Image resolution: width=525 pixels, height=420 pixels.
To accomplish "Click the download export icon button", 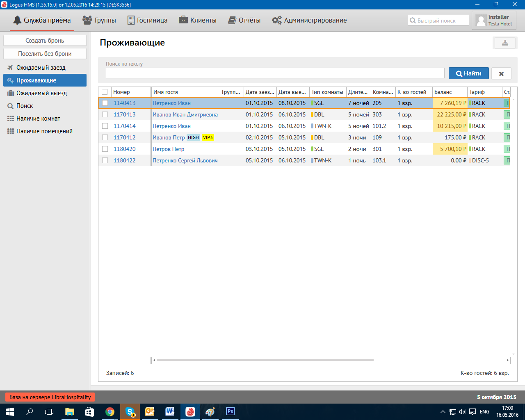I will (x=505, y=43).
